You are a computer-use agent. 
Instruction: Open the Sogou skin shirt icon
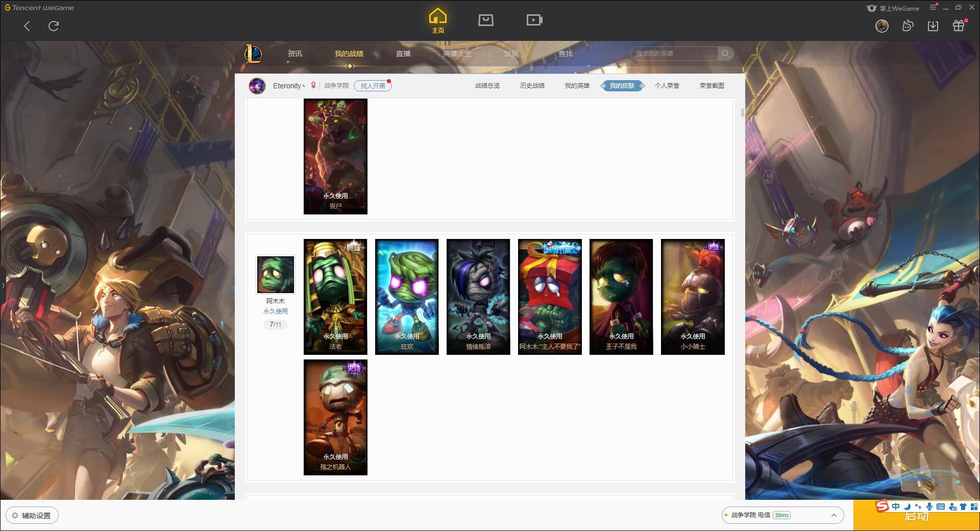[963, 506]
